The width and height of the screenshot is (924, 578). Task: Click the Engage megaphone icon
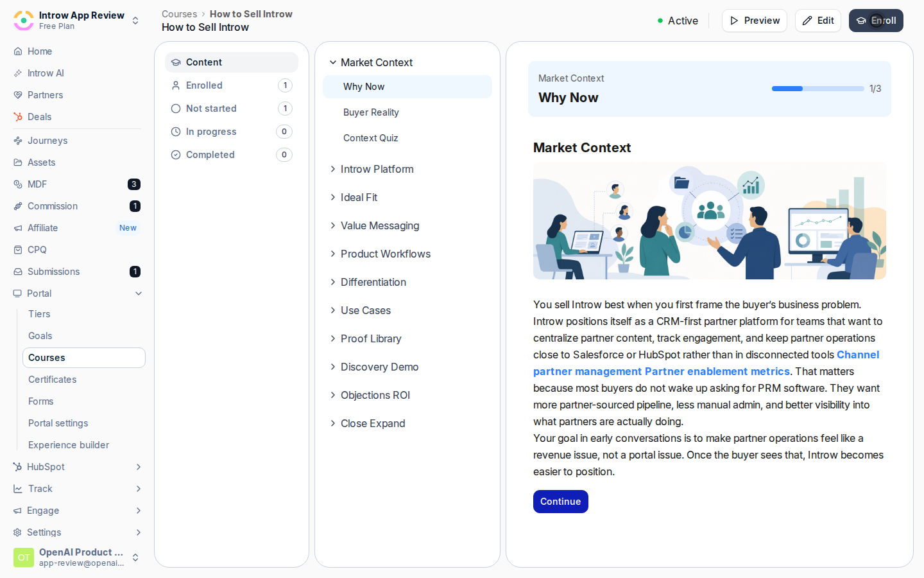coord(17,511)
